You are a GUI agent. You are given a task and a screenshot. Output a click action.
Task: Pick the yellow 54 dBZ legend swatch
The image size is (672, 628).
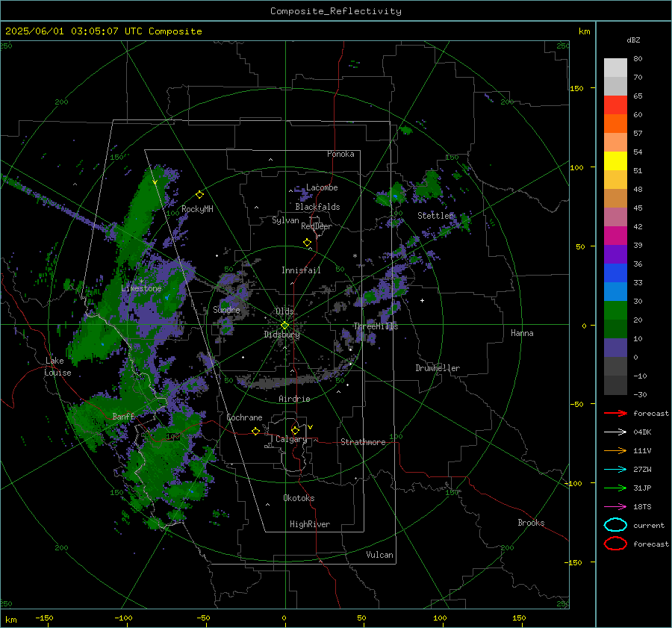click(x=615, y=161)
